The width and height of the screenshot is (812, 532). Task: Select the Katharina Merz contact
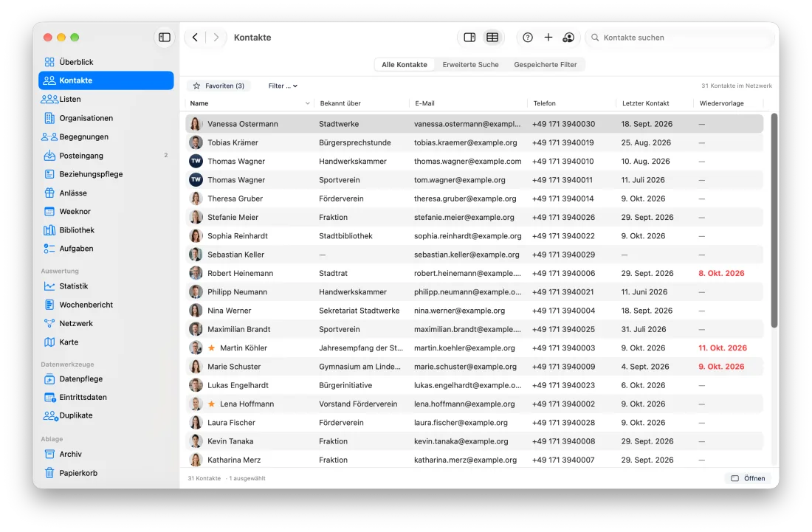pos(475,460)
